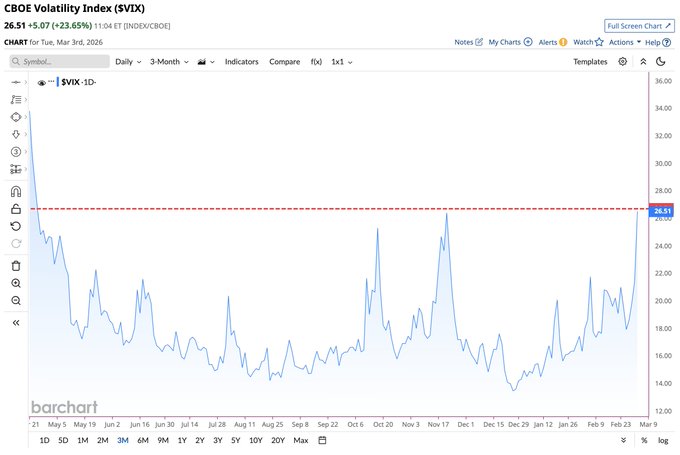Viewport: 680px width, 455px height.
Task: Click the undo arrow in sidebar
Action: [15, 226]
